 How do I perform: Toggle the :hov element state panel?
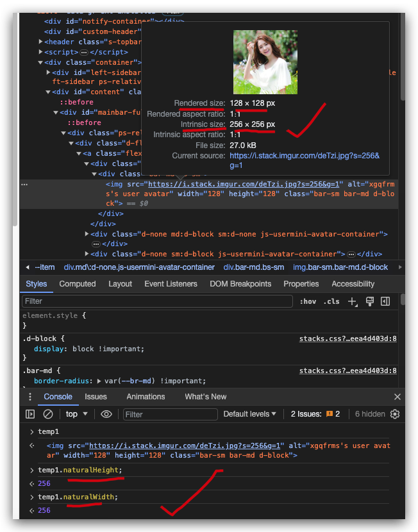tap(308, 301)
